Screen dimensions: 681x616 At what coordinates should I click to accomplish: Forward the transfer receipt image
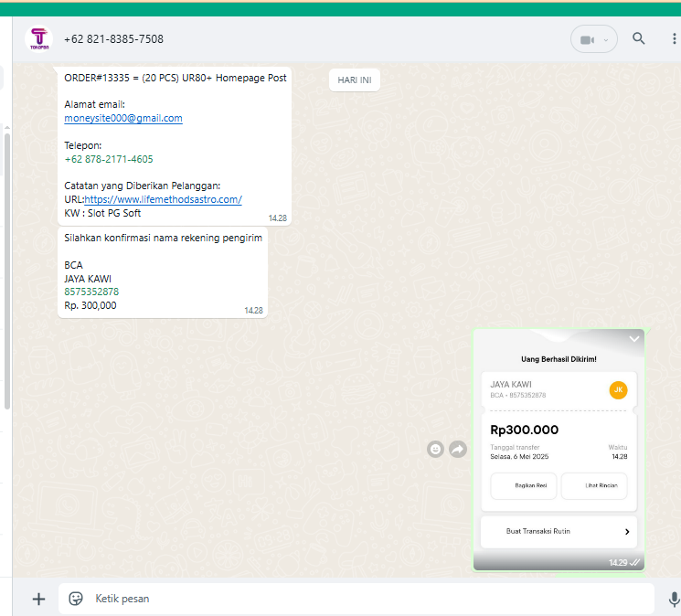click(x=458, y=449)
